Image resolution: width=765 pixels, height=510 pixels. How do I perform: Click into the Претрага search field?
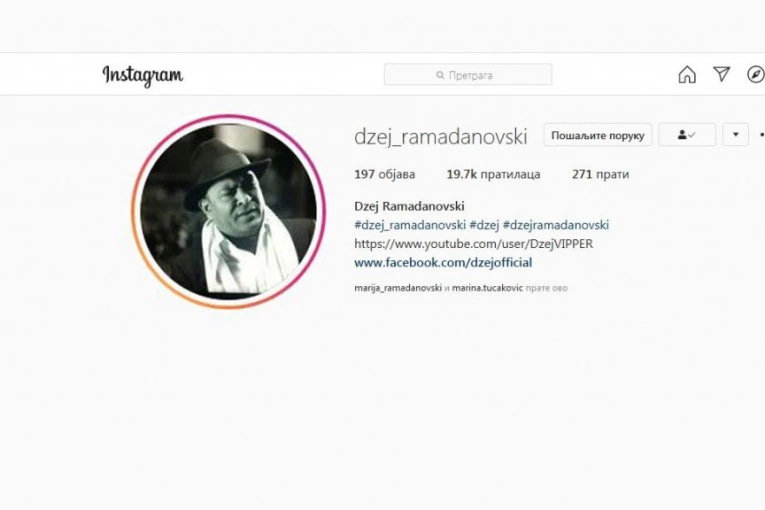[x=468, y=75]
